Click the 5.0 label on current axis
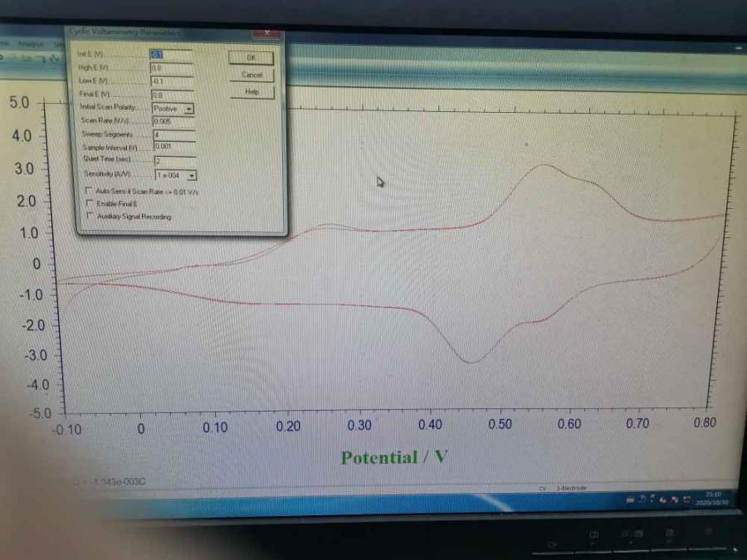 [19, 103]
